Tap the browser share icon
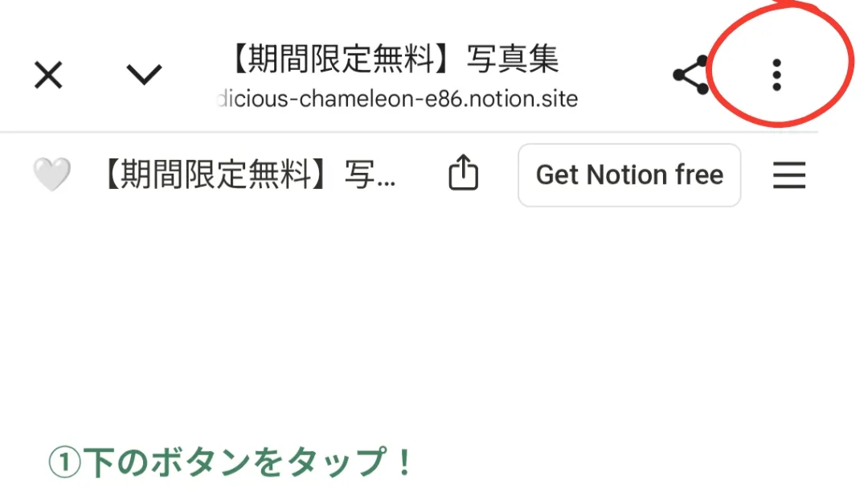Screen dimensions: 868x489 point(691,75)
